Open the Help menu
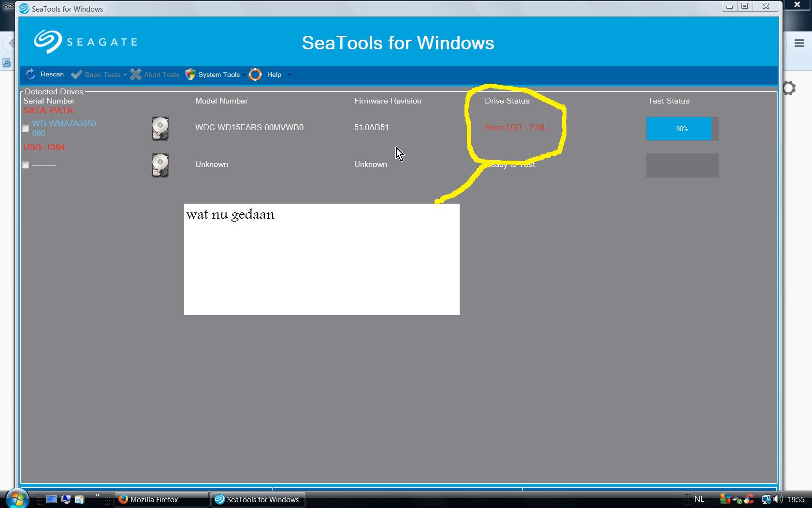Viewport: 812px width, 508px height. click(x=274, y=75)
